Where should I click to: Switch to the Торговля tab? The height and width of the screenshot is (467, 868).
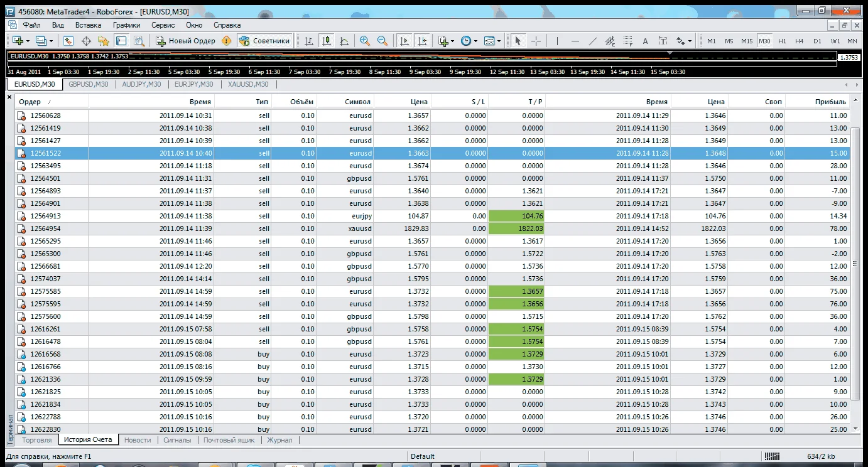point(36,440)
